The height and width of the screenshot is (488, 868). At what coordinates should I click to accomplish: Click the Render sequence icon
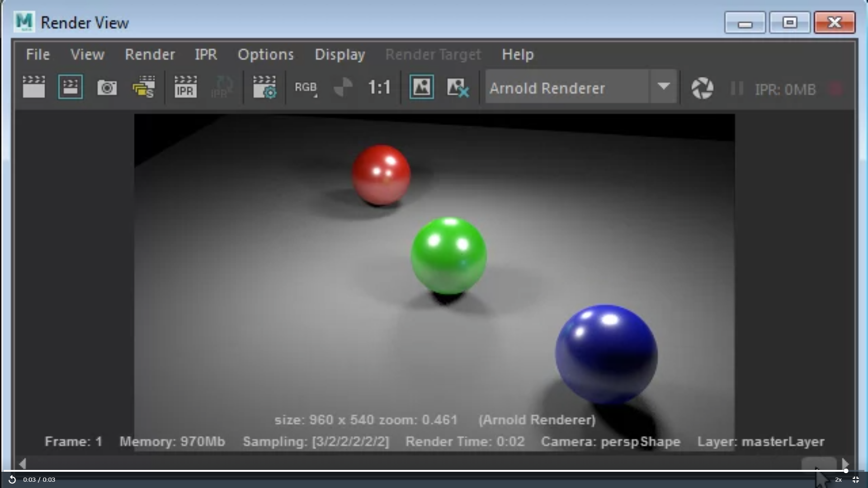point(144,87)
